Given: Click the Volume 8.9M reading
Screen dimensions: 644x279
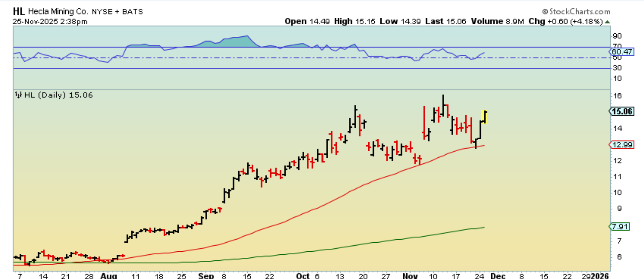Looking at the screenshot, I should pos(497,22).
